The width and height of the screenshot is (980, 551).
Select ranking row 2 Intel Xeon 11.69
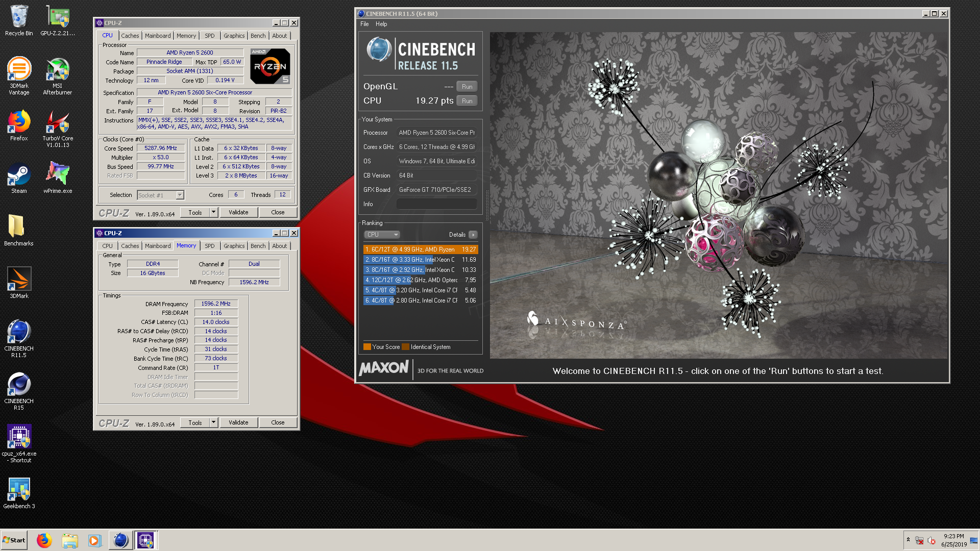click(421, 260)
